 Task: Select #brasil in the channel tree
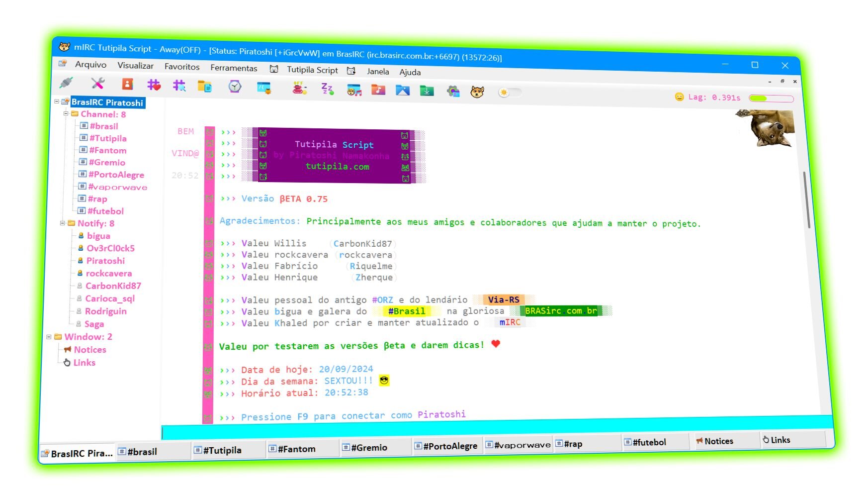pyautogui.click(x=104, y=126)
